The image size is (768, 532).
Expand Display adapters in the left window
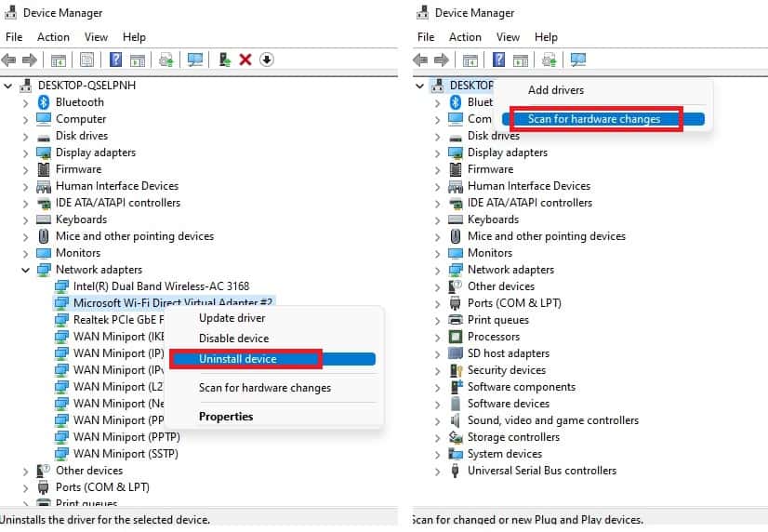25,153
